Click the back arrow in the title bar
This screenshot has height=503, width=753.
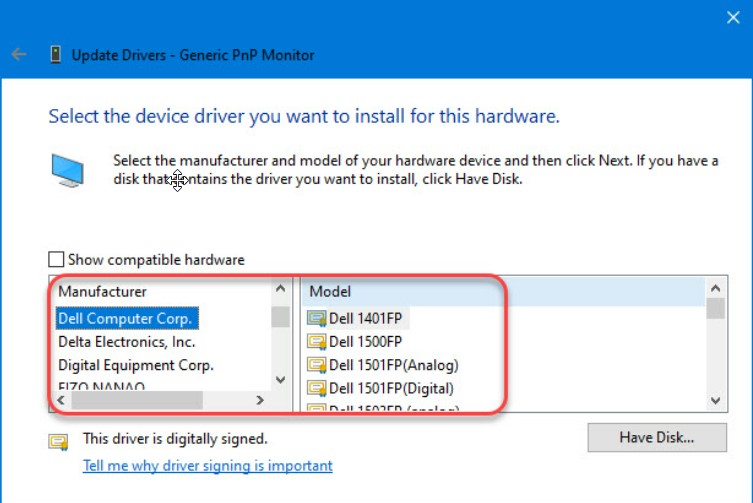pos(19,55)
